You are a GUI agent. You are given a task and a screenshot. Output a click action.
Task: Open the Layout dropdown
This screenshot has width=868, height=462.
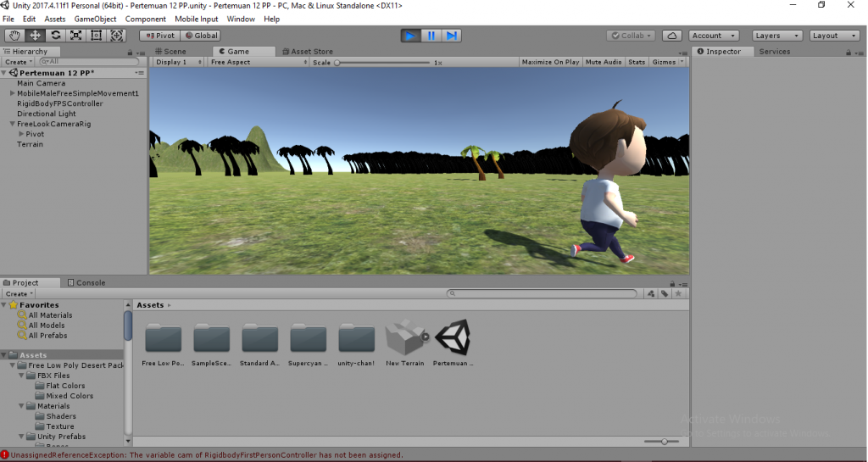tap(835, 36)
